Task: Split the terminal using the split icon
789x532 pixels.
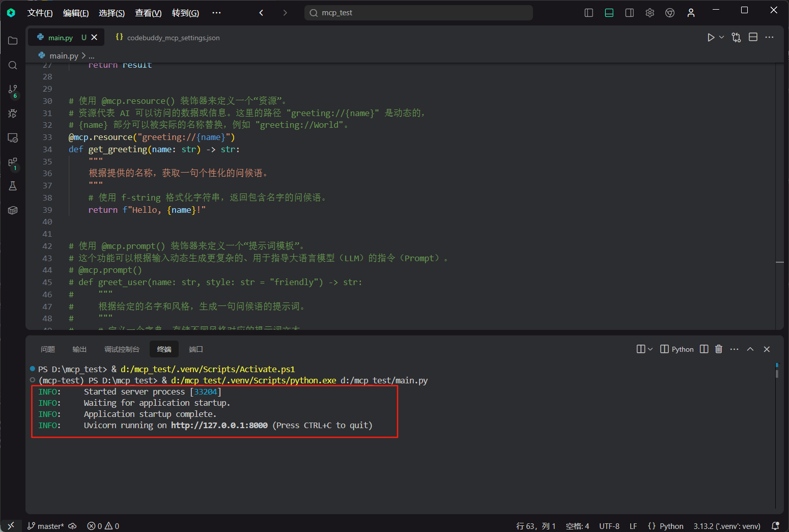Action: [704, 349]
